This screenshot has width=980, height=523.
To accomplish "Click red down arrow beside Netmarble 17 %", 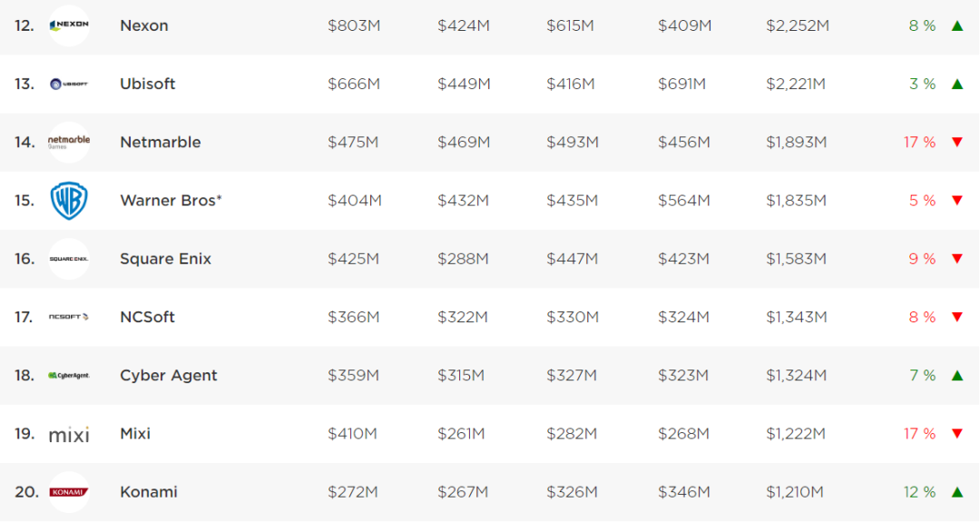I will click(957, 143).
